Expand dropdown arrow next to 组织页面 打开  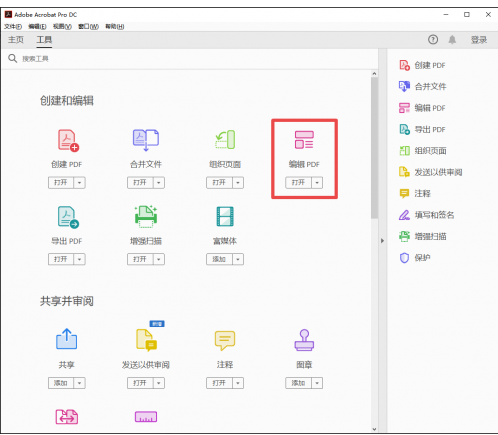pos(238,183)
